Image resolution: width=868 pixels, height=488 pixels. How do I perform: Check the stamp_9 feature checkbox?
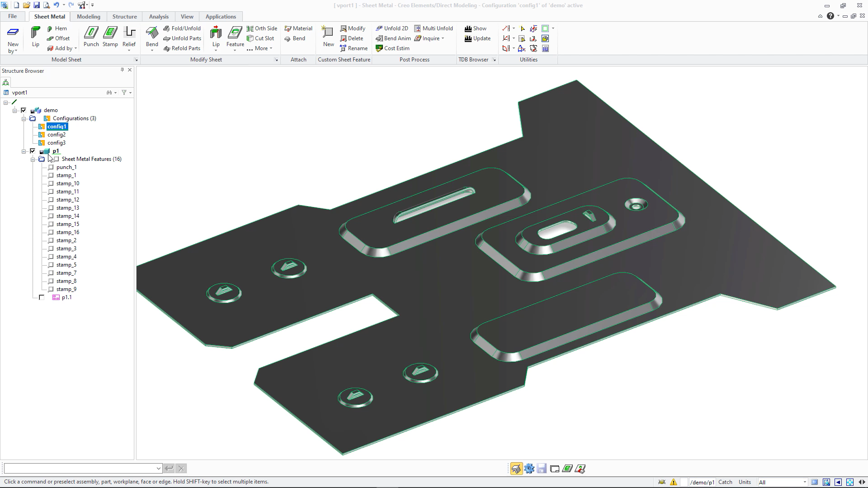coord(51,289)
